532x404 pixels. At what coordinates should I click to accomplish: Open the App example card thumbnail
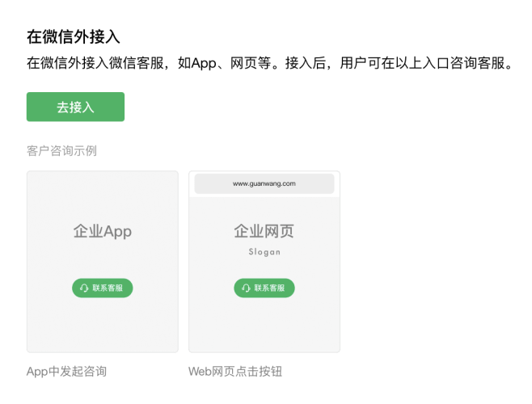coord(103,262)
